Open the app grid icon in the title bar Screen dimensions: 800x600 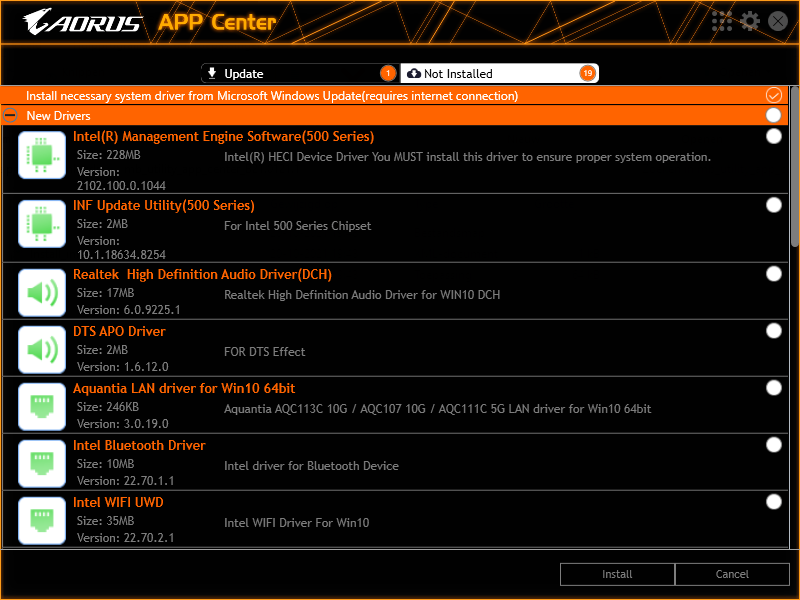721,21
